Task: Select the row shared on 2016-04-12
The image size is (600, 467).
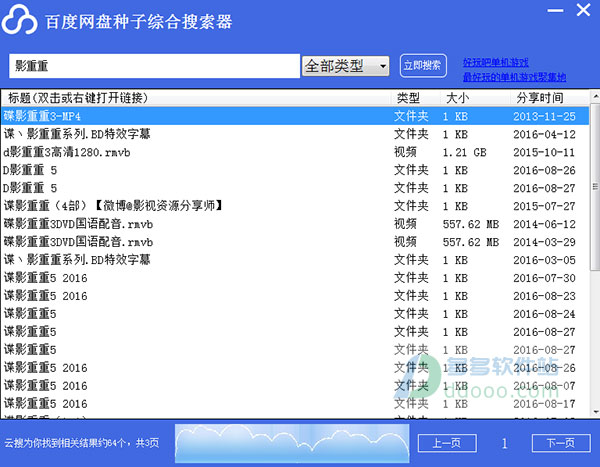Action: coord(295,134)
